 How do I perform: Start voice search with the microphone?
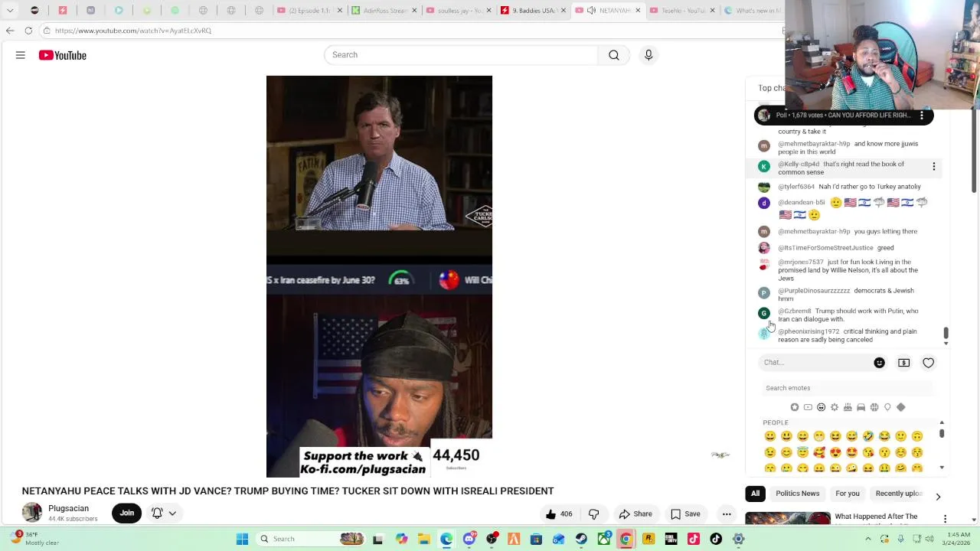click(x=648, y=55)
